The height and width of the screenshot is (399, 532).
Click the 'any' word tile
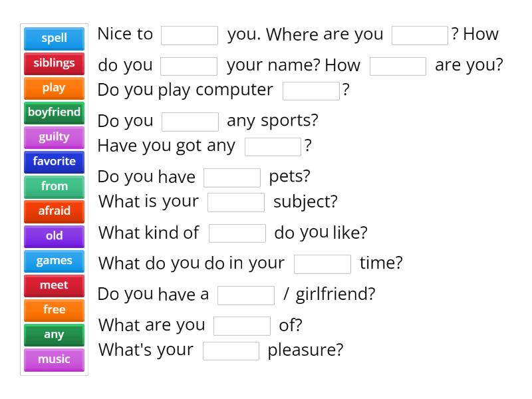coord(53,334)
